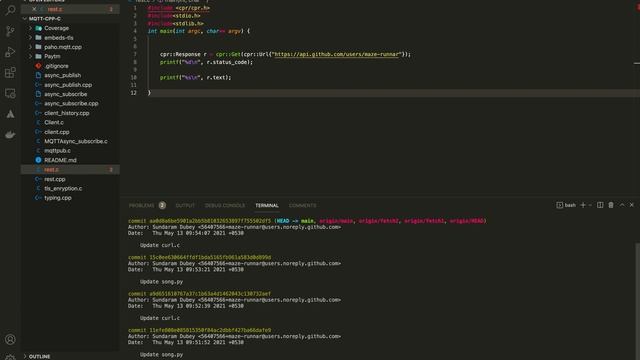Open the Extensions view
This screenshot has height=360, width=640.
pos(10,73)
